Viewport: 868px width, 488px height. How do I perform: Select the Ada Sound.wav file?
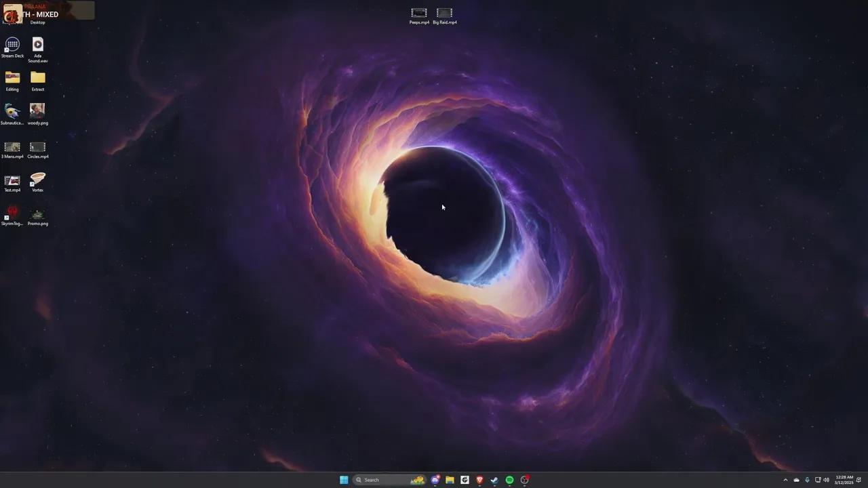click(x=38, y=45)
